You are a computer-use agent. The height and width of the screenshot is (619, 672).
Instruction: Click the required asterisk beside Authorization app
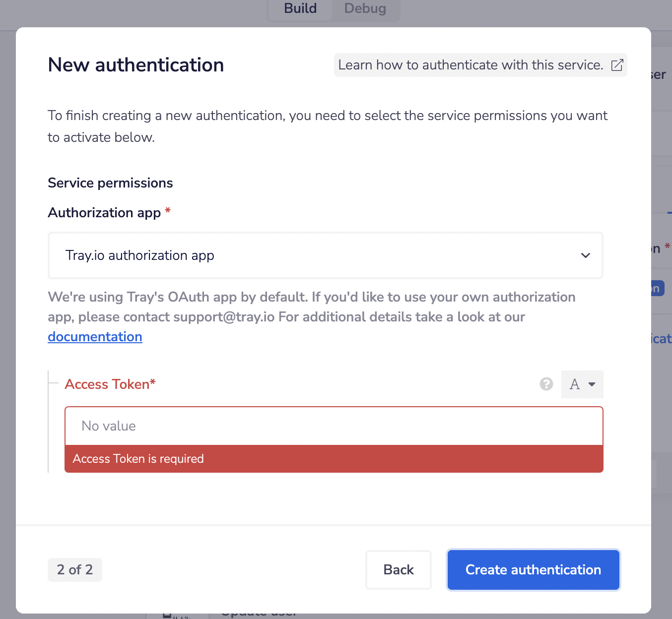168,211
